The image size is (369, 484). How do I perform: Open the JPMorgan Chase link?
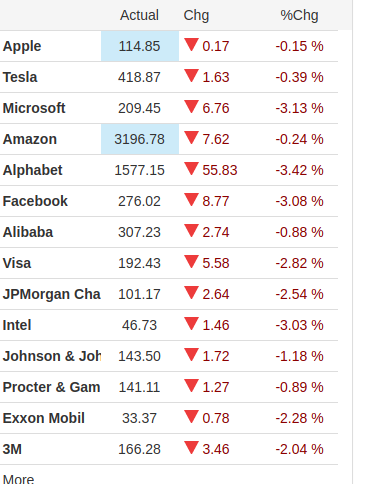52,294
